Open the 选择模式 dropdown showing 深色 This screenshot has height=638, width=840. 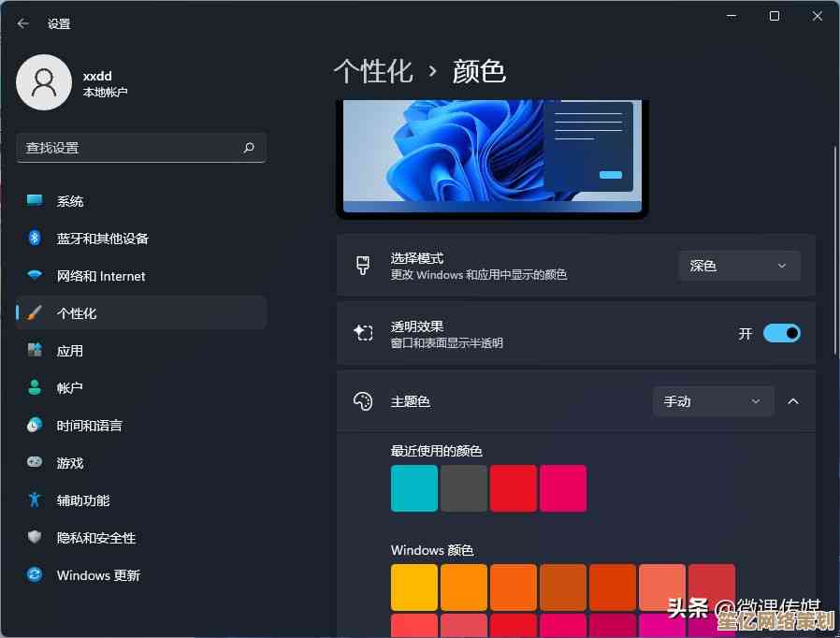point(739,266)
